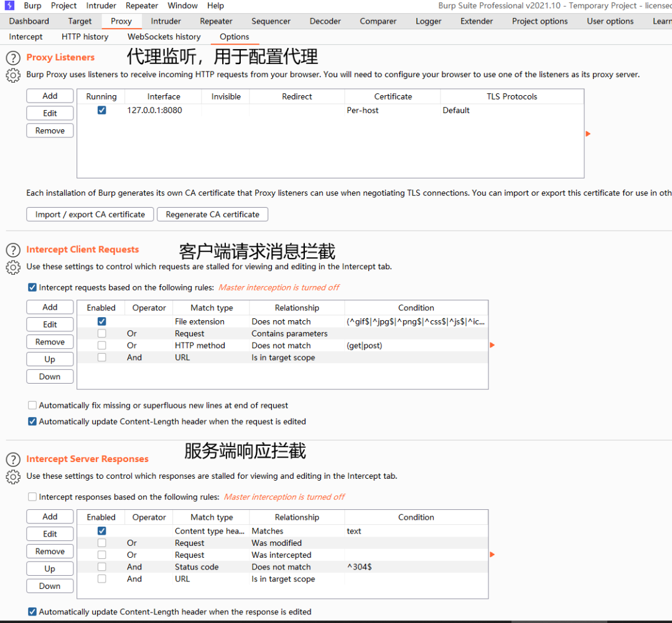The image size is (672, 623).
Task: Enable the HTTP method rule checkbox
Action: coord(101,345)
